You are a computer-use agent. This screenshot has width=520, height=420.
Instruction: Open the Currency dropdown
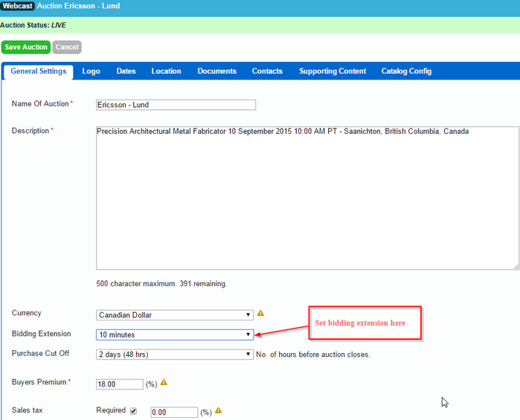point(175,315)
